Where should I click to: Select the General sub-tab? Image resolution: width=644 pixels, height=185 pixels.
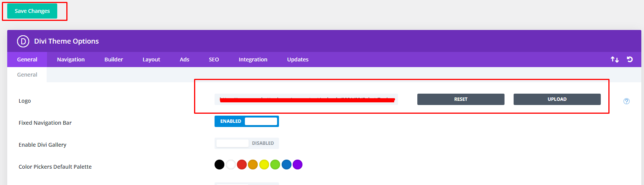click(27, 75)
